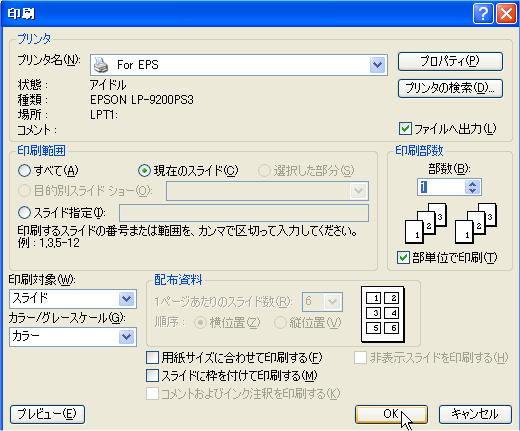520x431 pixels.
Task: Click the 部数 copies input field
Action: pyautogui.click(x=441, y=187)
